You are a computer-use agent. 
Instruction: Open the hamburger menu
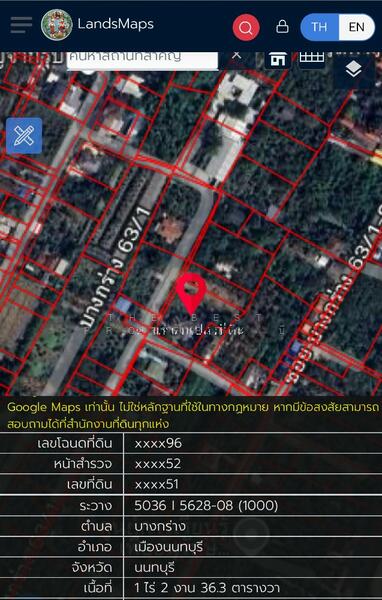tap(21, 26)
